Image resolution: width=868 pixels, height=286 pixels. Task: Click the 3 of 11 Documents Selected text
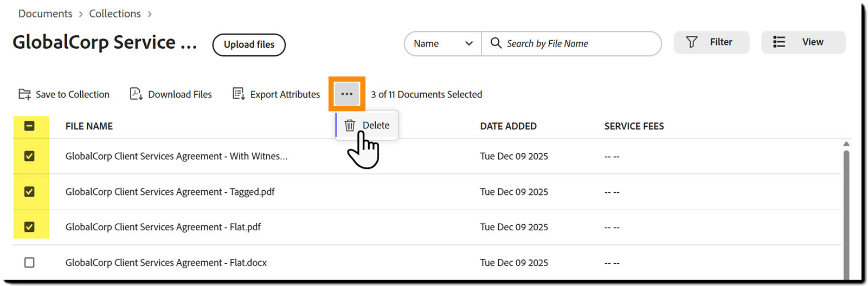(x=427, y=94)
